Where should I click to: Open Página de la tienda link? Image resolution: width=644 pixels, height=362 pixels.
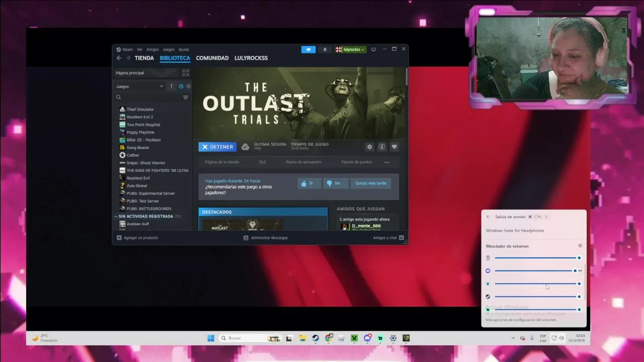click(x=222, y=162)
